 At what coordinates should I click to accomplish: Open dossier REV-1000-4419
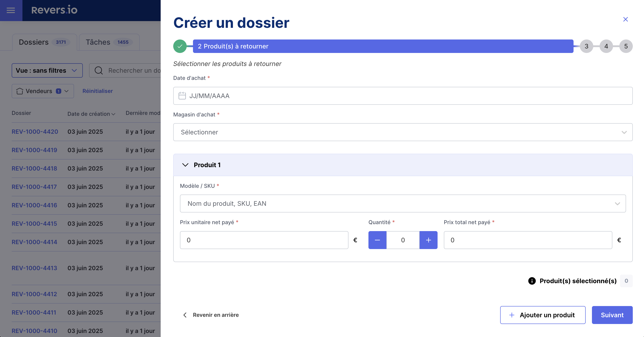tap(34, 150)
